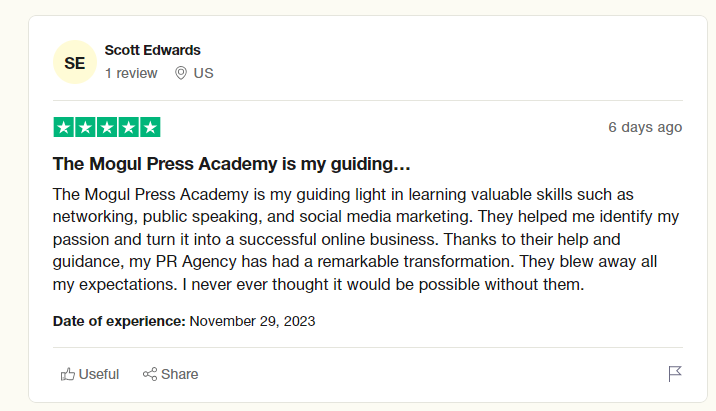
Task: Click the "1 review" count text
Action: tap(131, 73)
